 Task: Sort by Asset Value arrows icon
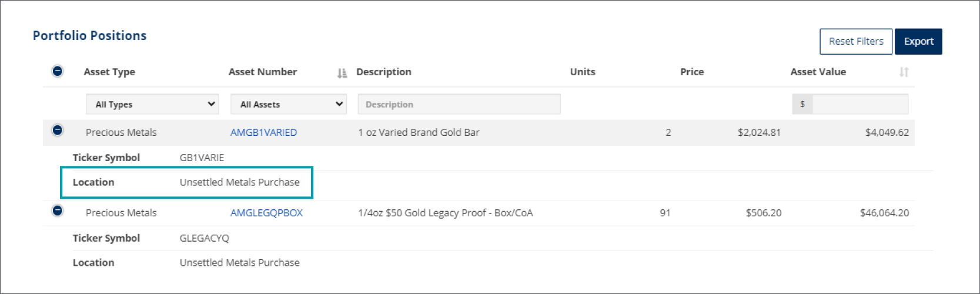pyautogui.click(x=904, y=72)
